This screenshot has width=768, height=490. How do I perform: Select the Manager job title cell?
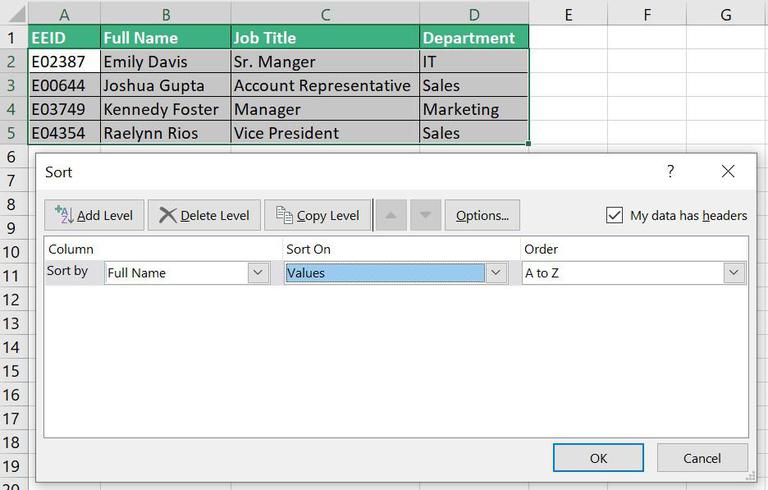pos(325,109)
